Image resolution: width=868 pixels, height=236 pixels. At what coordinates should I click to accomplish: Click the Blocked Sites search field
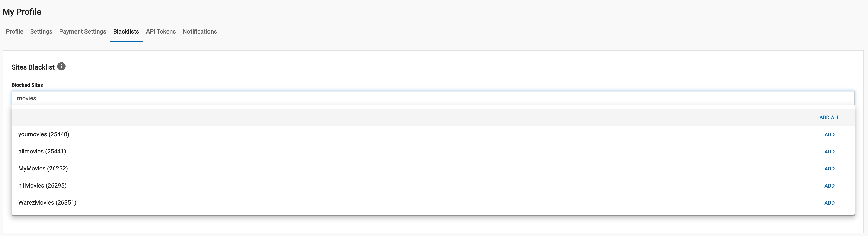click(433, 98)
